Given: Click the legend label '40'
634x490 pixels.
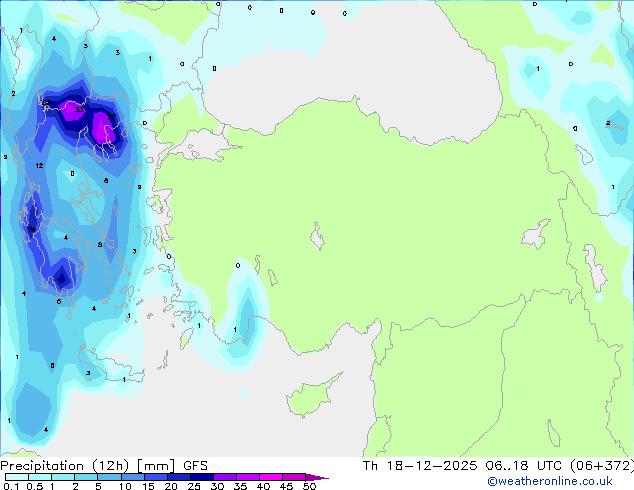Looking at the screenshot, I should click(x=263, y=486).
